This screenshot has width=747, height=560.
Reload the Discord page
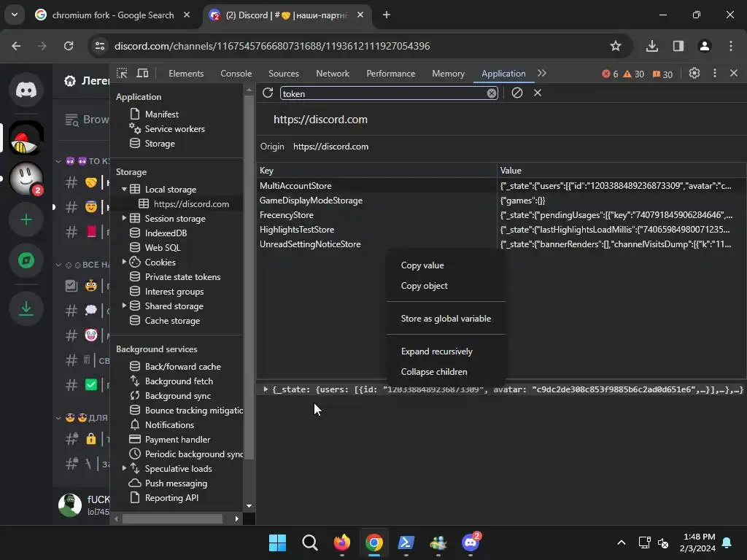tap(69, 46)
